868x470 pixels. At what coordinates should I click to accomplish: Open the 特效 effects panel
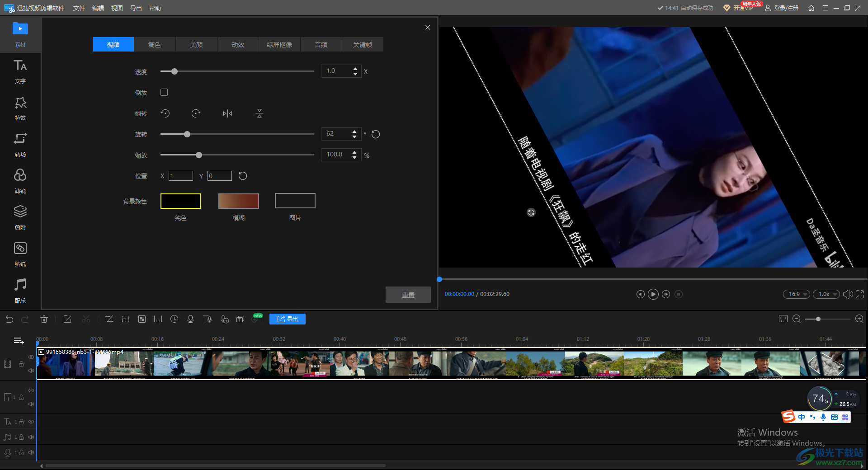tap(20, 108)
